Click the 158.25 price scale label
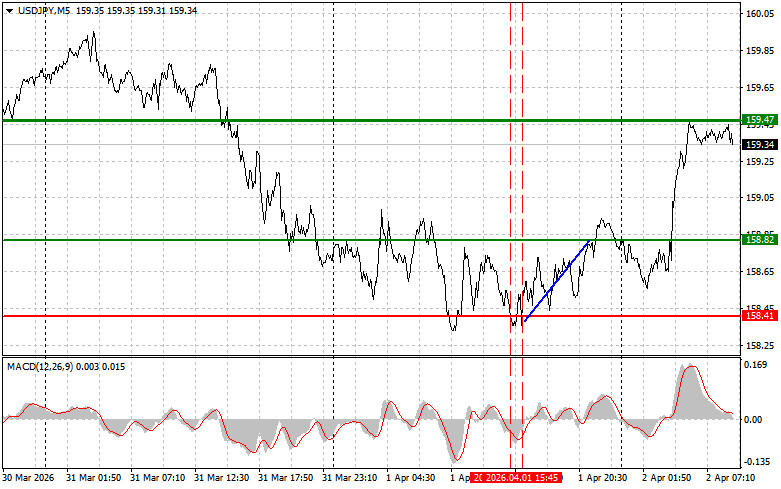 (757, 346)
